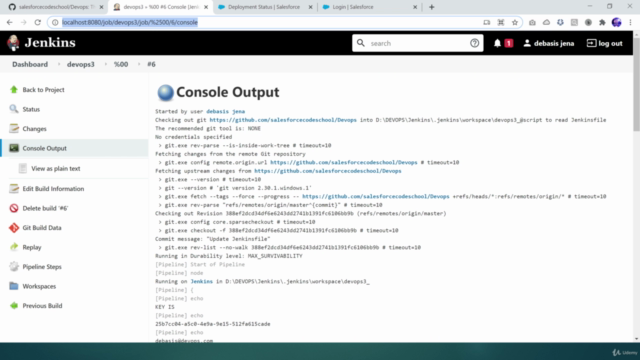
Task: Click the Console Output terminal icon
Action: [14, 148]
